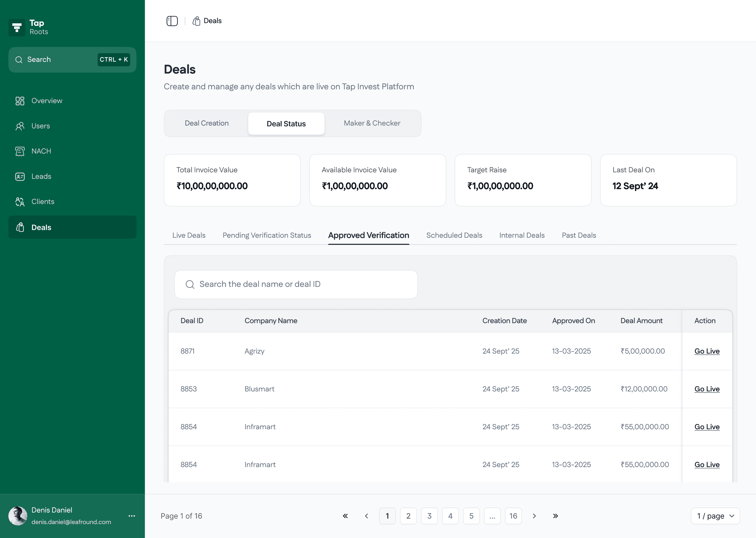
Task: Jump to last page double-arrow
Action: tap(555, 516)
